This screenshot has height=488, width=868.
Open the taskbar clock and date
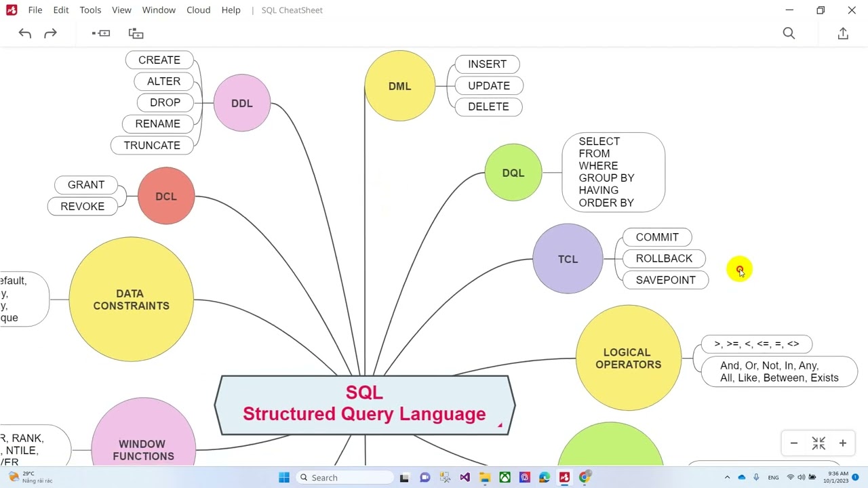[836, 478]
